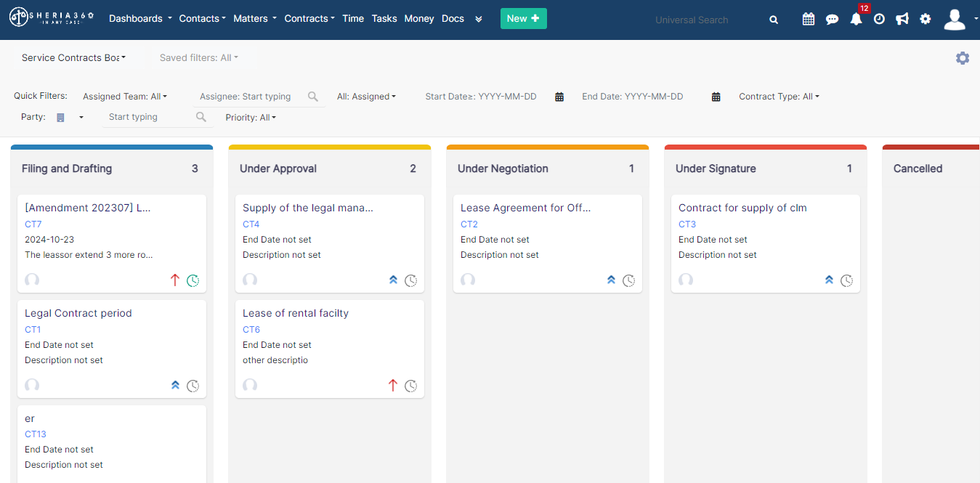Click the Universal Search magnifier icon
The image size is (980, 483).
pos(774,20)
